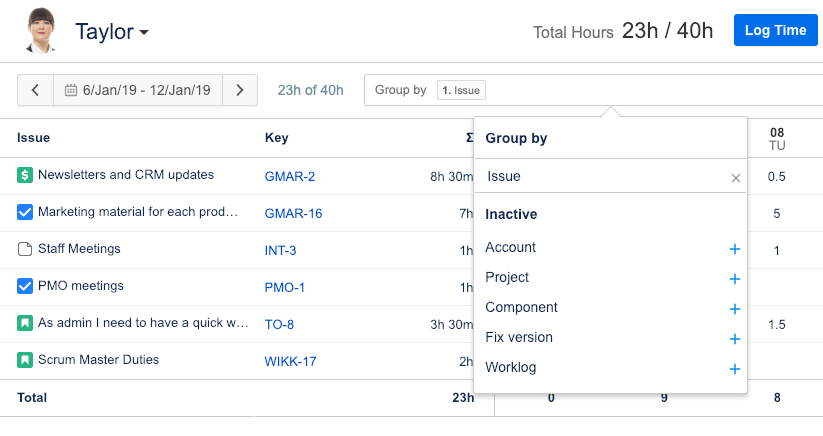Add Fix version grouping via plus
Viewport: 823px width, 436px height.
point(735,339)
